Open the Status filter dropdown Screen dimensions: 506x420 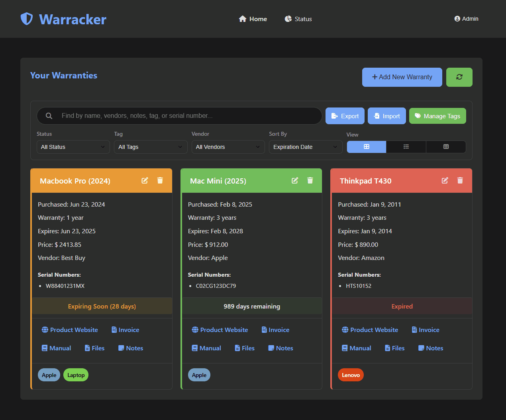coord(73,147)
